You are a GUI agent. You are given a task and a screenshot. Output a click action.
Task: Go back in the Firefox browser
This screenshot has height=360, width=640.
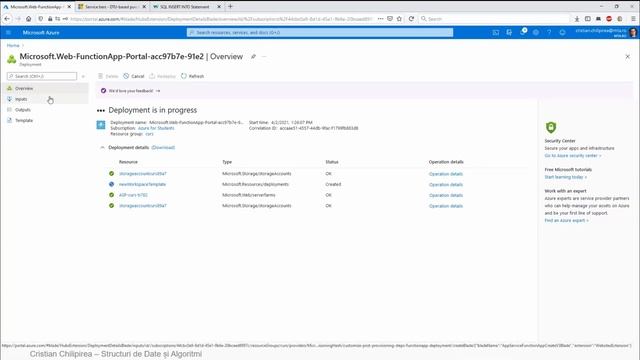point(7,19)
